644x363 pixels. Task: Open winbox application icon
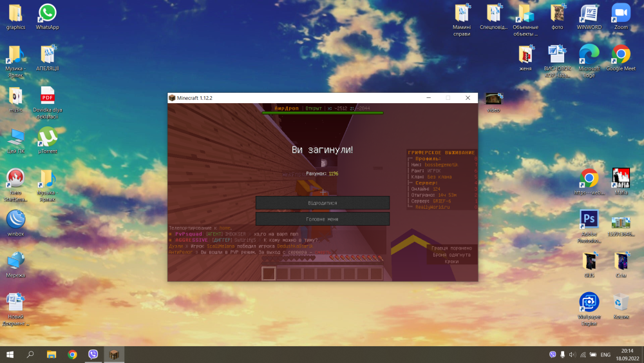(x=15, y=224)
